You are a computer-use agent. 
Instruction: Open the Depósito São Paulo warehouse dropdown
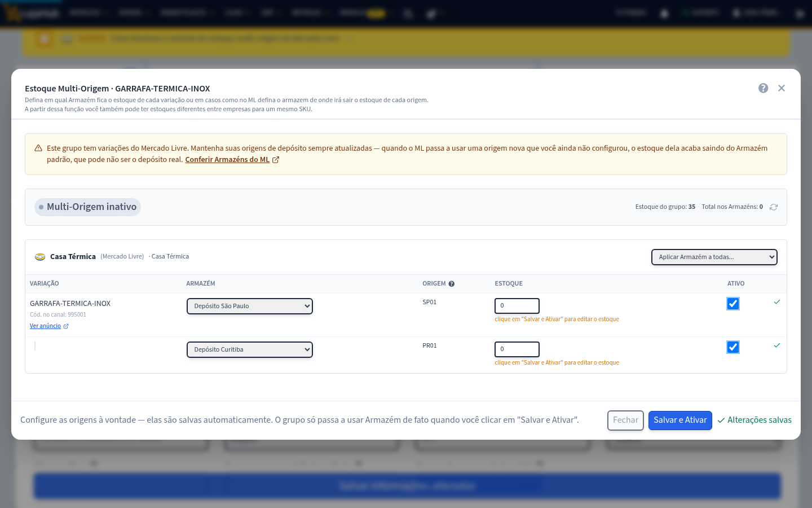pos(250,306)
